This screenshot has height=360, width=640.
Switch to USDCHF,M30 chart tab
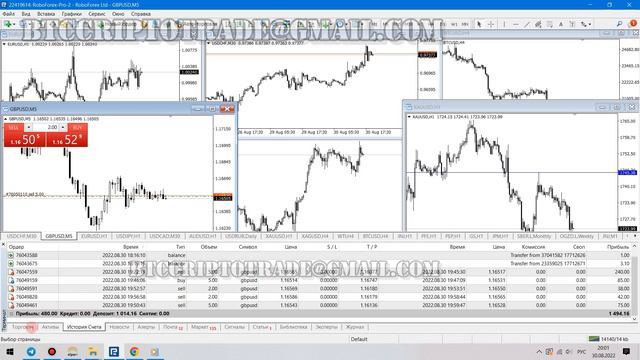pyautogui.click(x=22, y=236)
